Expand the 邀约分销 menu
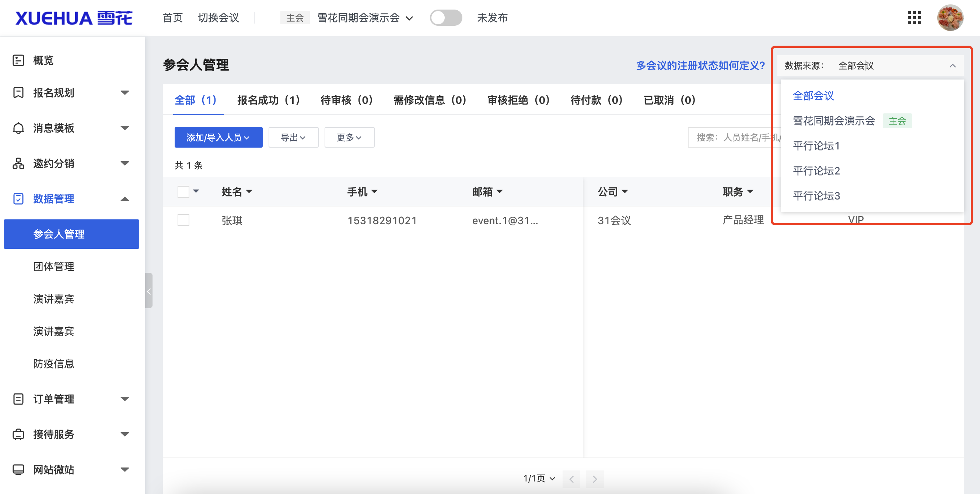 point(125,163)
